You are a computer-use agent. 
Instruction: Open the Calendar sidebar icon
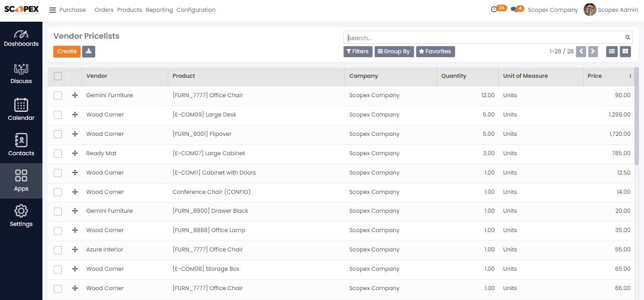pyautogui.click(x=21, y=105)
